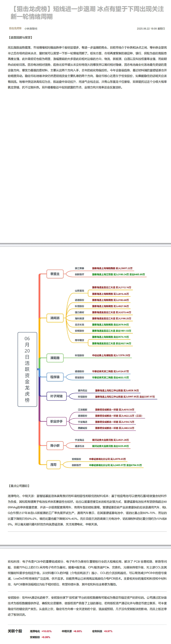Click 宁波海运 under the 职业炒手 branch
This screenshot has width=171, height=644.
pos(83,422)
